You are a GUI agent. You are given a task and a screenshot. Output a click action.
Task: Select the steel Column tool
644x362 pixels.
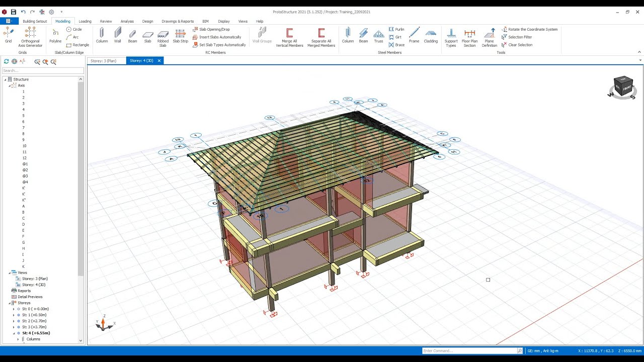tap(348, 36)
